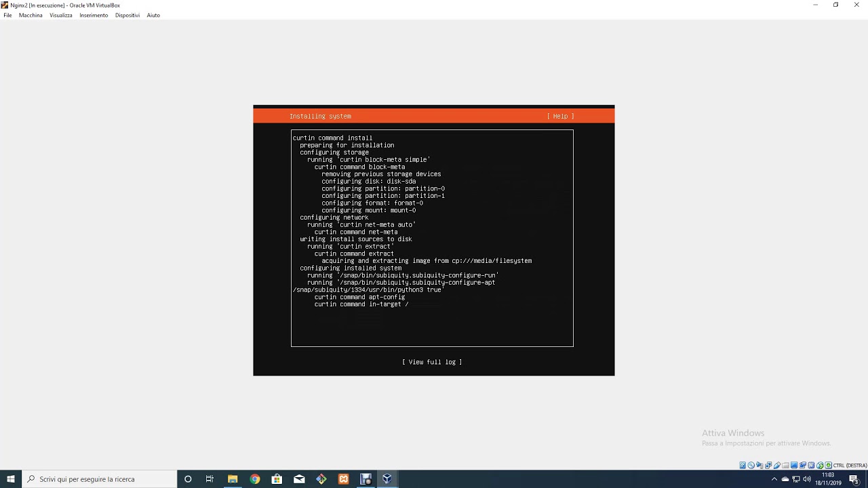Launch Google Chrome from the taskbar
This screenshot has width=868, height=488.
pos(255,479)
